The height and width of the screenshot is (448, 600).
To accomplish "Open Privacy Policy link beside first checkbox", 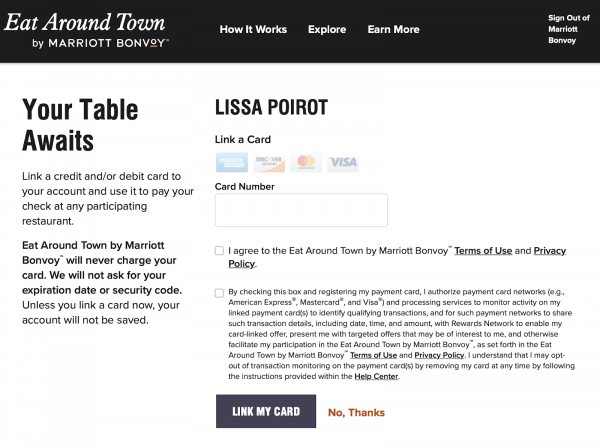I will (549, 251).
